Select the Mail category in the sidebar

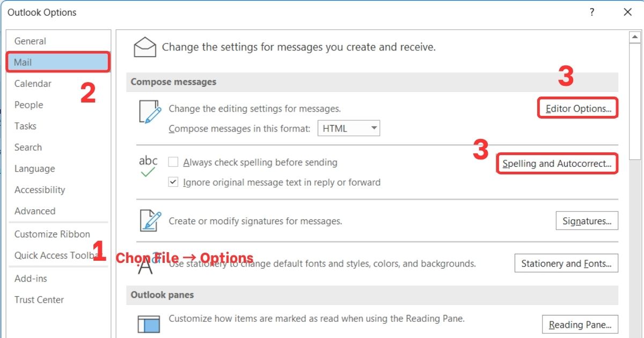point(58,62)
